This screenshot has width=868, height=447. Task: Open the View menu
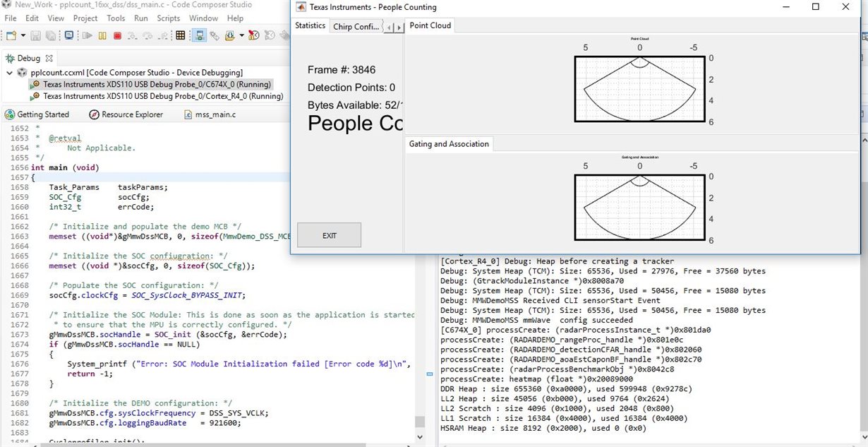click(56, 18)
